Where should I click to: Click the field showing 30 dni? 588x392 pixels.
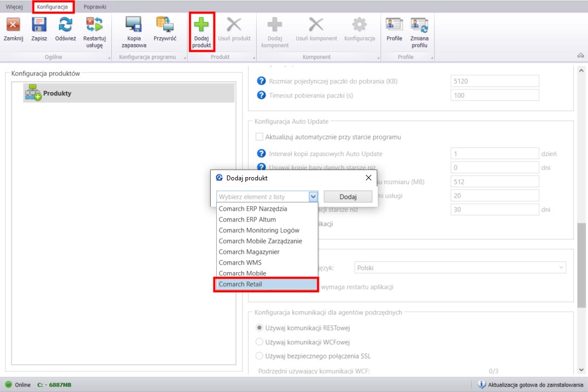pyautogui.click(x=495, y=209)
